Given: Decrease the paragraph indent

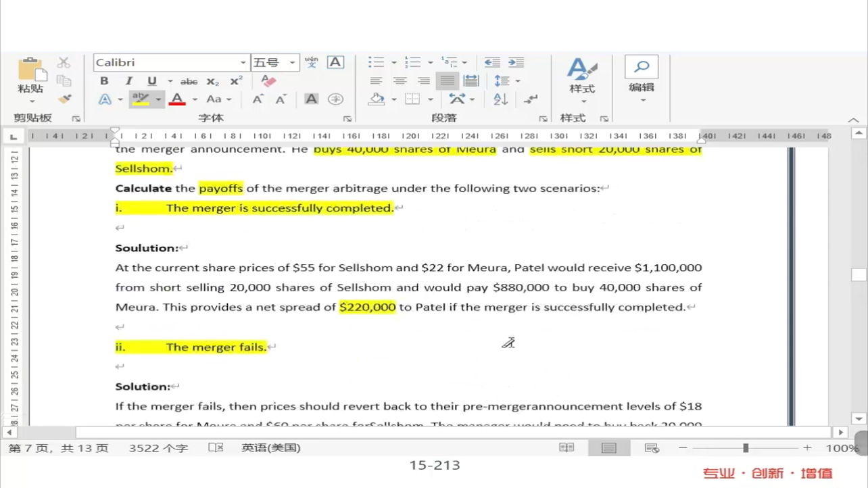Looking at the screenshot, I should 492,62.
